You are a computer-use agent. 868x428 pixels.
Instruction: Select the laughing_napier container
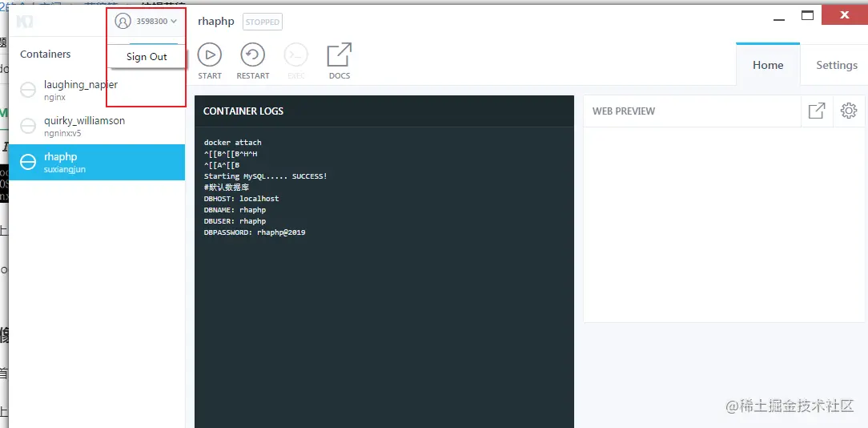point(97,90)
